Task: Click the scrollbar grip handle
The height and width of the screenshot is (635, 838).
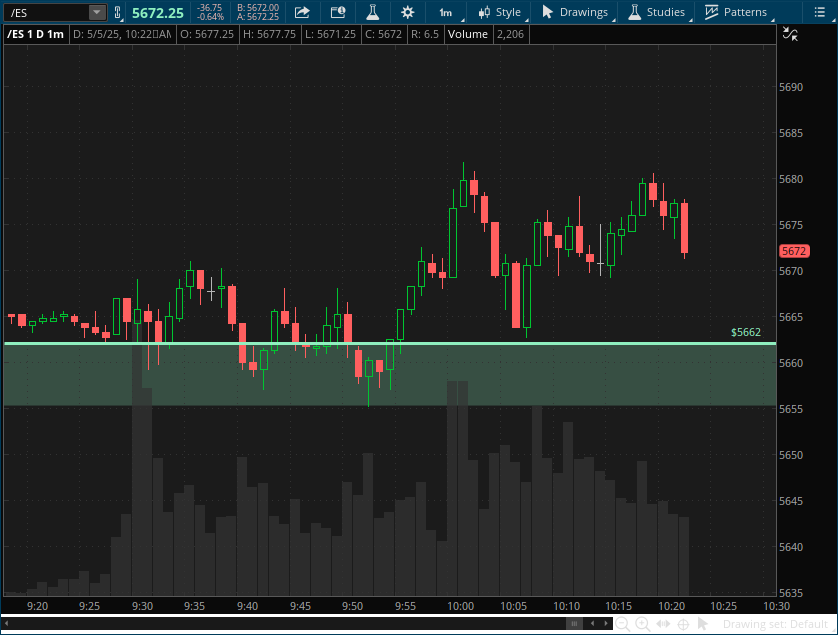Action: click(x=575, y=624)
